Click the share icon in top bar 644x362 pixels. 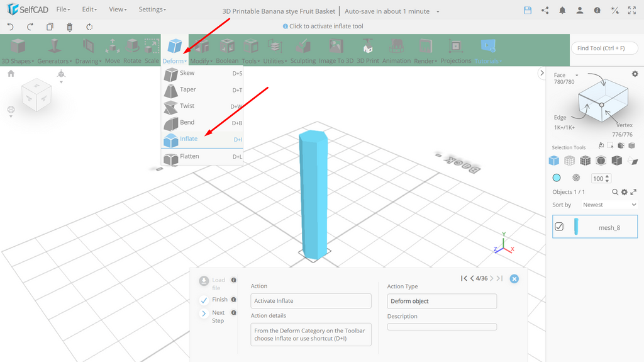pos(545,11)
